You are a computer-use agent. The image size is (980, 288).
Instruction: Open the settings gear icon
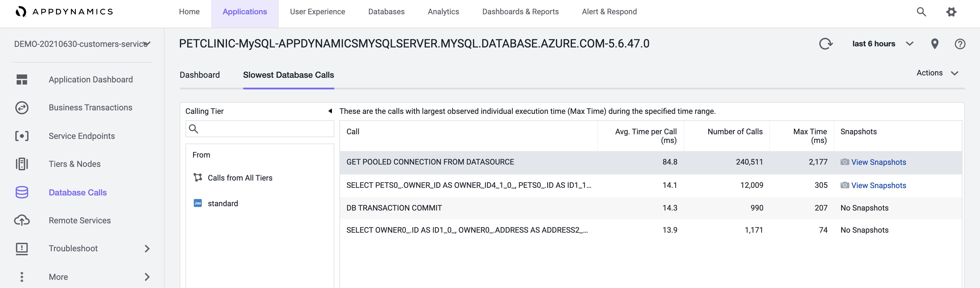click(951, 12)
